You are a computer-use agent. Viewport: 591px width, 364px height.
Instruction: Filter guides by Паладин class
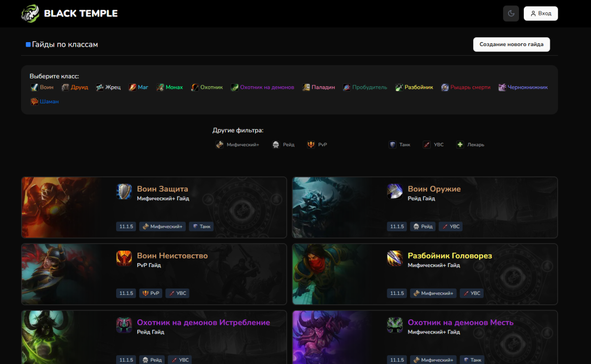tap(319, 87)
